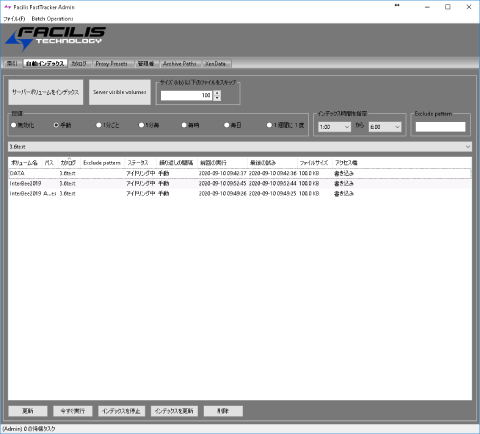The width and height of the screenshot is (480, 434).
Task: Decrease skip file size with down arrow
Action: (x=217, y=98)
